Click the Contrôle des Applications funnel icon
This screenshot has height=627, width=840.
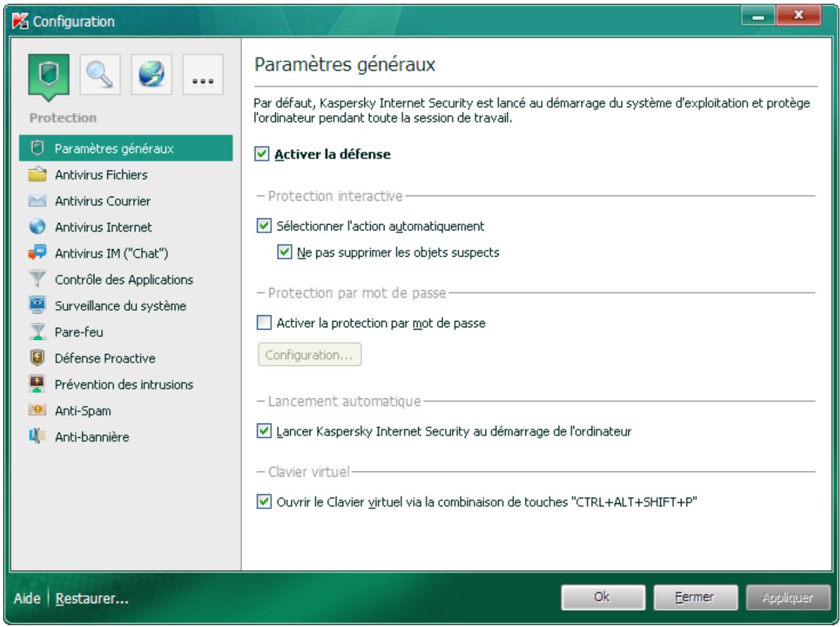tap(37, 279)
